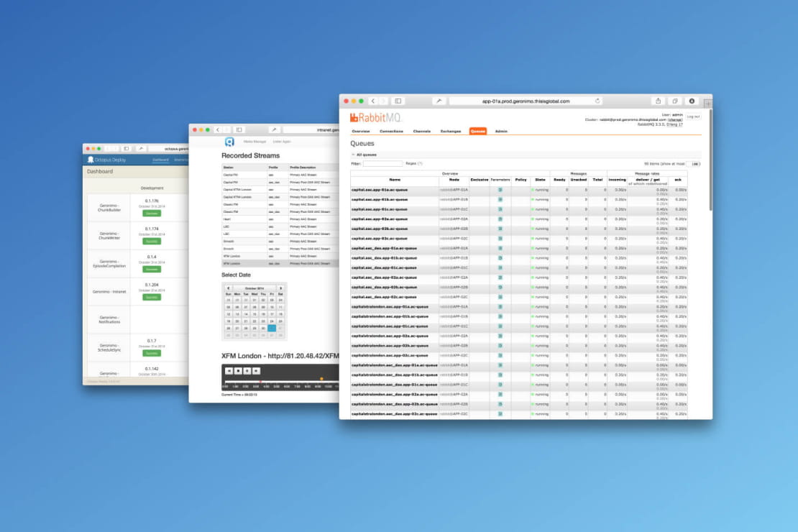
Task: Click the orange marker on the XFM player timeline
Action: pos(321,379)
